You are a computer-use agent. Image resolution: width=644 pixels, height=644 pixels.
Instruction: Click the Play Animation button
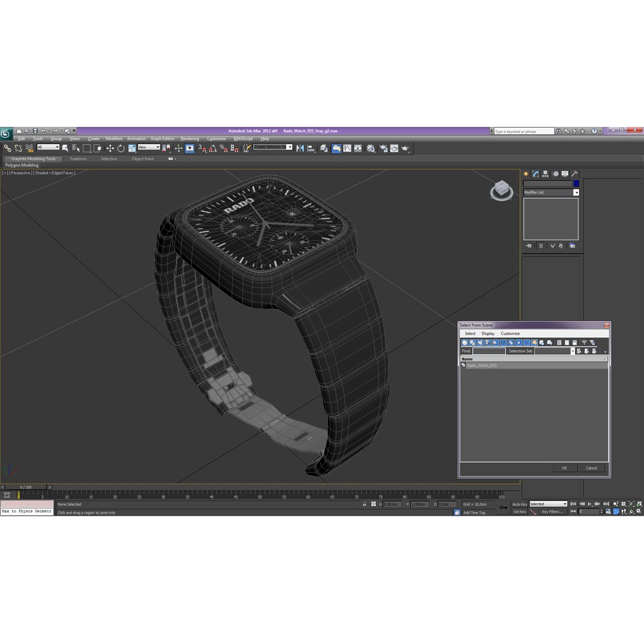(590, 504)
